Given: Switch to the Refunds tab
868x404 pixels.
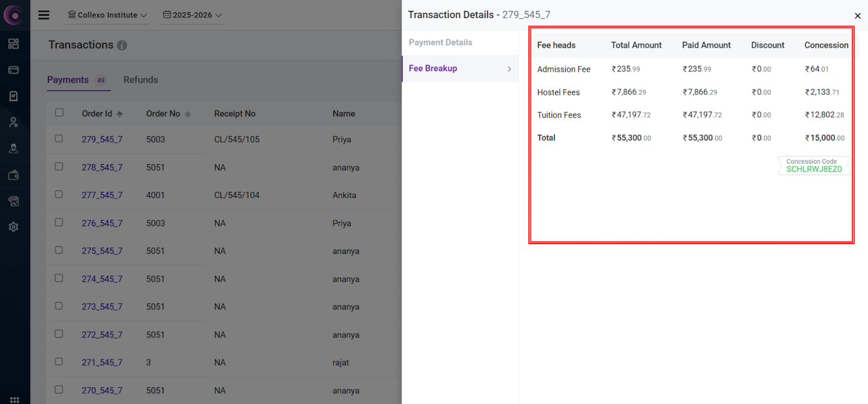Looking at the screenshot, I should pos(141,80).
